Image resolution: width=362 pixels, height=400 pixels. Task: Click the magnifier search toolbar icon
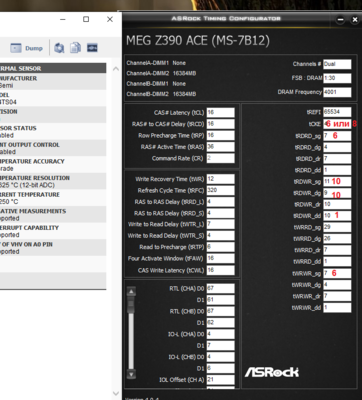pyautogui.click(x=59, y=48)
